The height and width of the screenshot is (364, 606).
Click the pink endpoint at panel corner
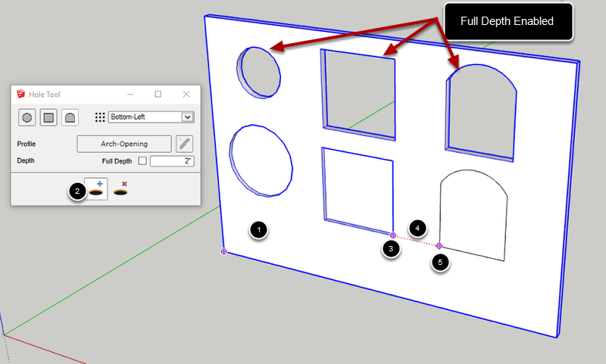pyautogui.click(x=224, y=251)
